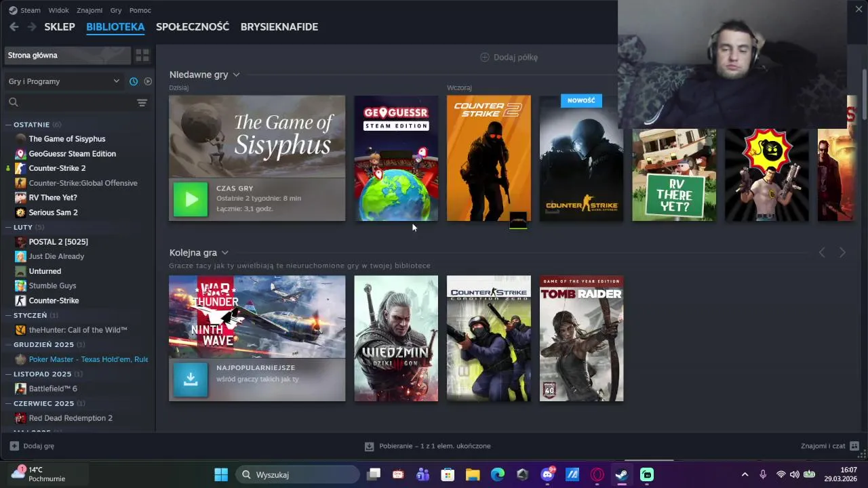868x488 pixels.
Task: Open Windows Start menu
Action: (x=221, y=474)
